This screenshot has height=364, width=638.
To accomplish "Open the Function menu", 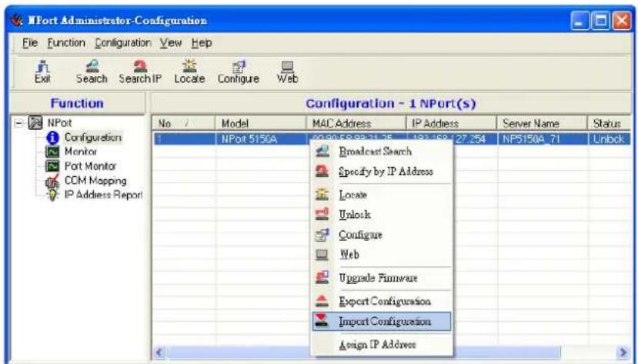I will point(66,42).
